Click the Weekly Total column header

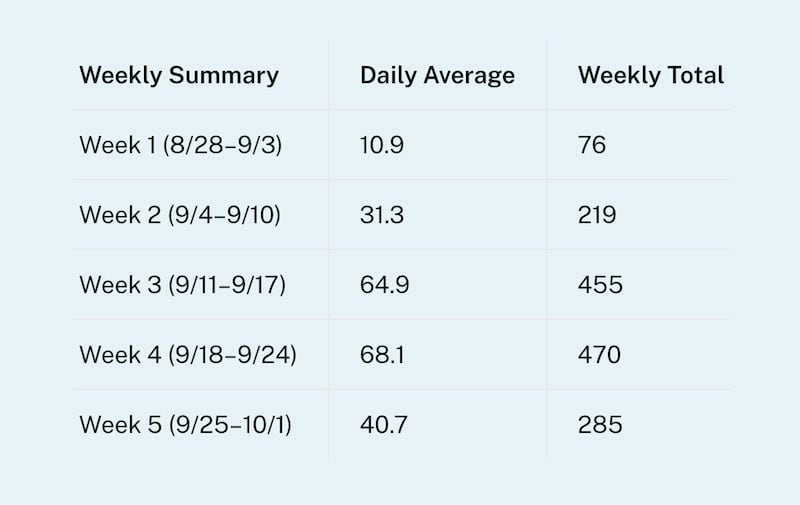coord(650,75)
